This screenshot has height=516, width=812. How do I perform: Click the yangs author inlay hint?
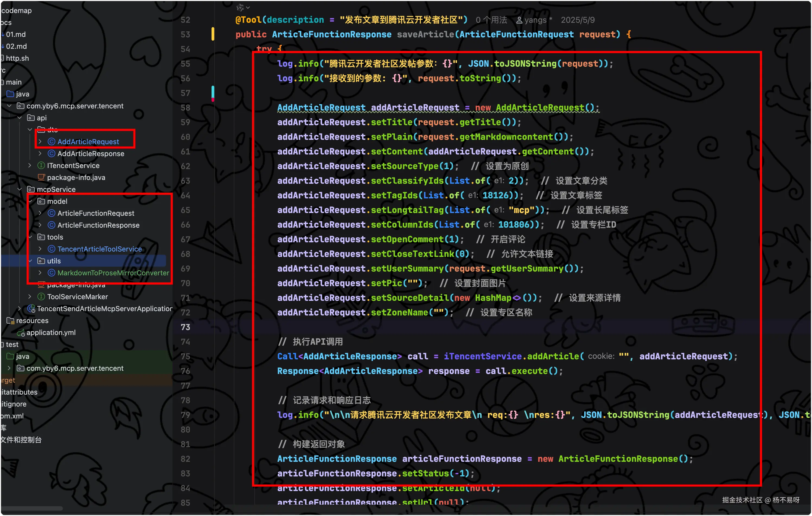point(534,20)
